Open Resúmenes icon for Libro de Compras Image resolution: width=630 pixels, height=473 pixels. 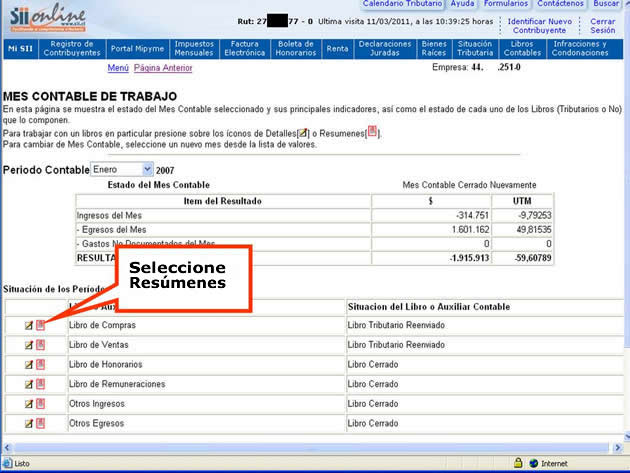(x=41, y=325)
